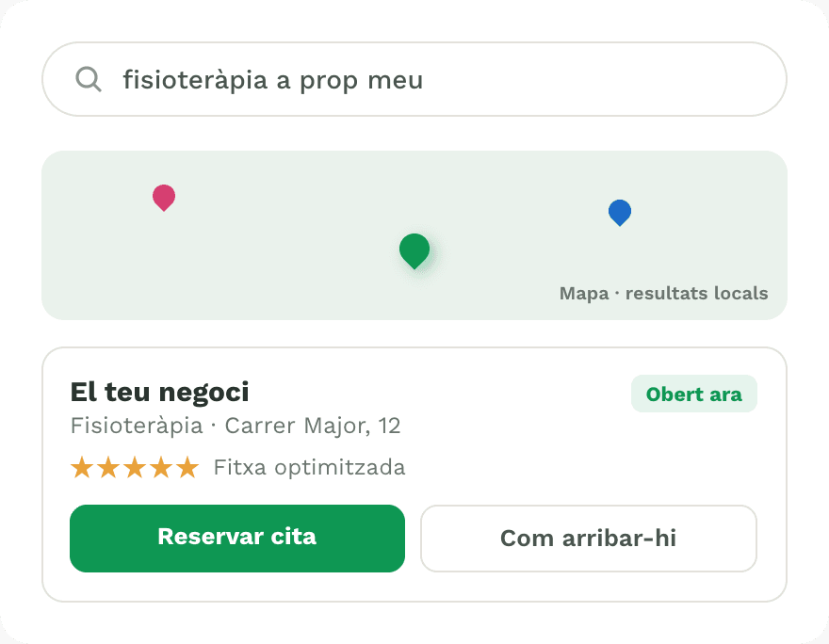Click the Com arribar-hi button
Image resolution: width=829 pixels, height=644 pixels.
pos(589,538)
